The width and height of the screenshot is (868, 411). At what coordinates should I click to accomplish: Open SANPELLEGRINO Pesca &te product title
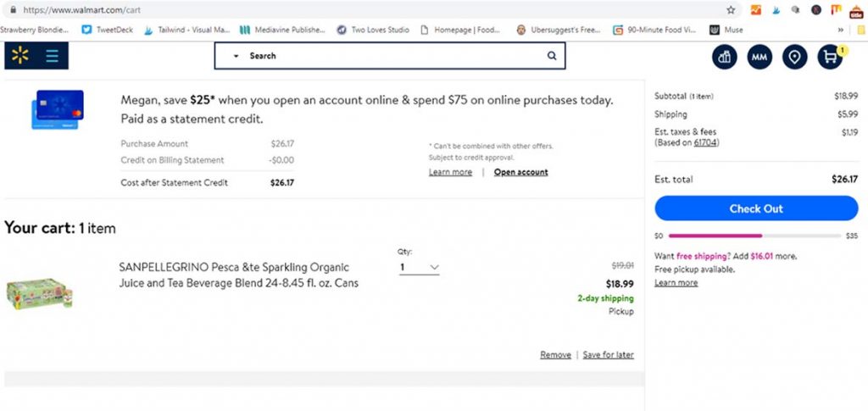click(x=238, y=275)
